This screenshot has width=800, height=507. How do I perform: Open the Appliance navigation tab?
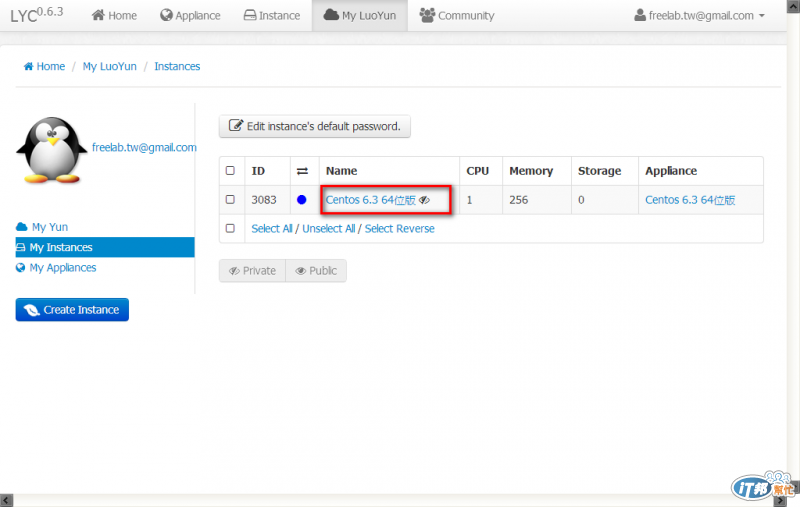point(190,16)
